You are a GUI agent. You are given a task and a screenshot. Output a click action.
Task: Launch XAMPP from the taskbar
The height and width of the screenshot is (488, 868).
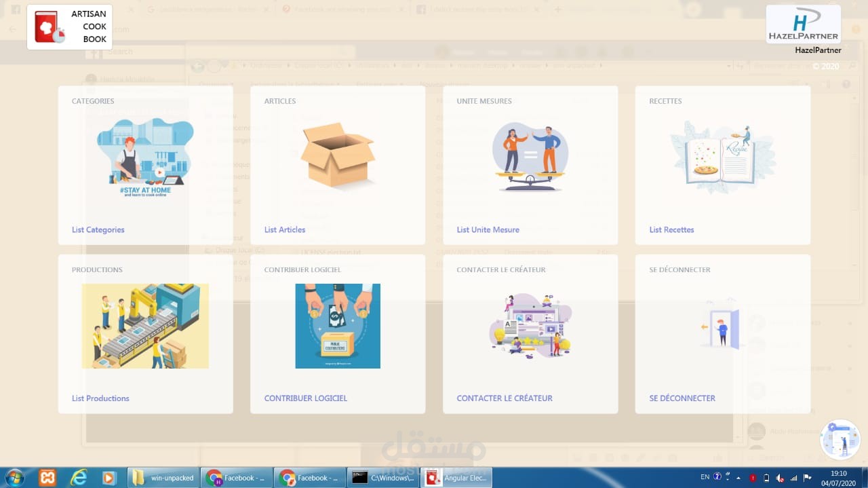pyautogui.click(x=47, y=478)
